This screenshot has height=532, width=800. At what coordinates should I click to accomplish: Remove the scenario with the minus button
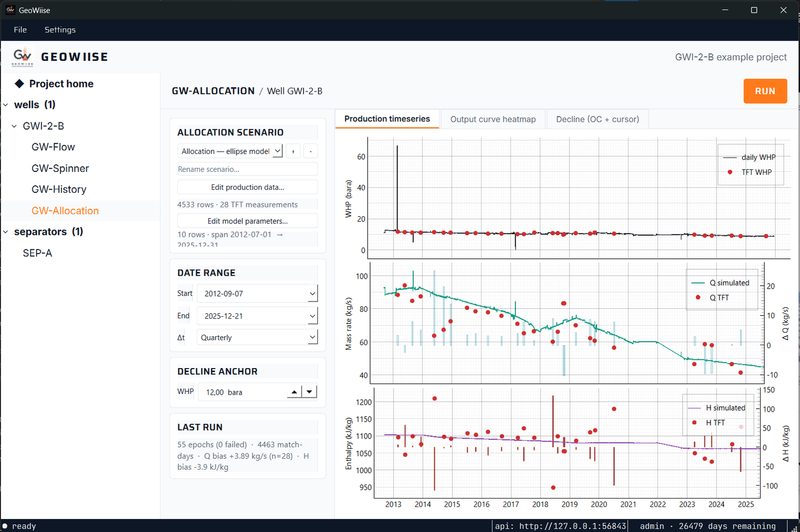pyautogui.click(x=310, y=151)
